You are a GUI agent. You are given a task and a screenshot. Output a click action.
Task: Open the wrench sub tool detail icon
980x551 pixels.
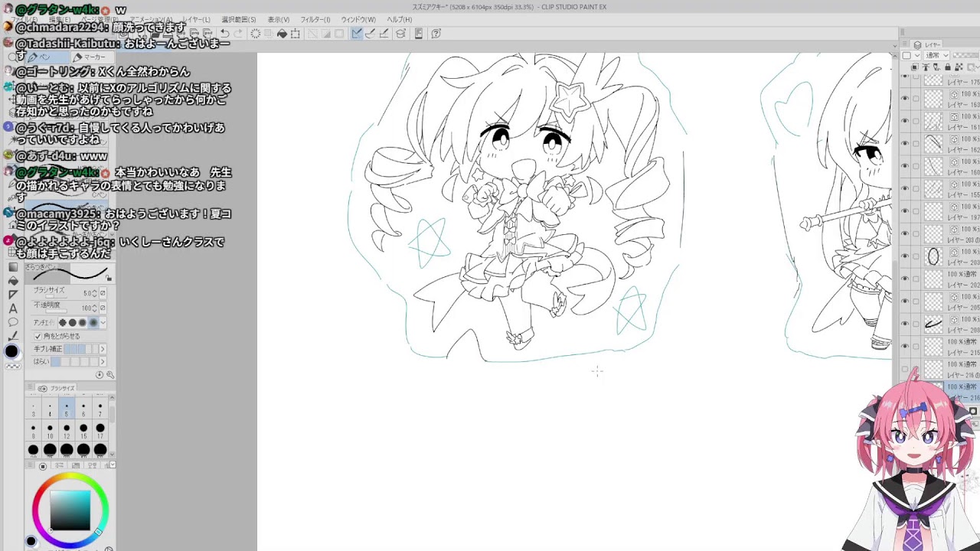tap(110, 375)
